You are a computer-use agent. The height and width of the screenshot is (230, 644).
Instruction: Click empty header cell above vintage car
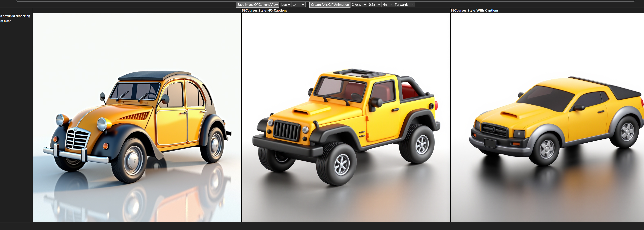click(x=137, y=11)
